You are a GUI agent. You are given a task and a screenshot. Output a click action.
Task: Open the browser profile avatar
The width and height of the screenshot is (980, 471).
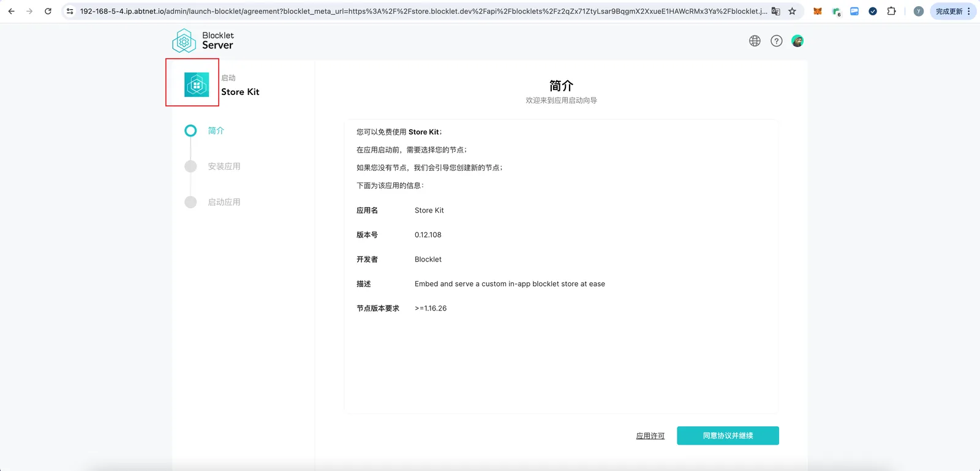918,11
